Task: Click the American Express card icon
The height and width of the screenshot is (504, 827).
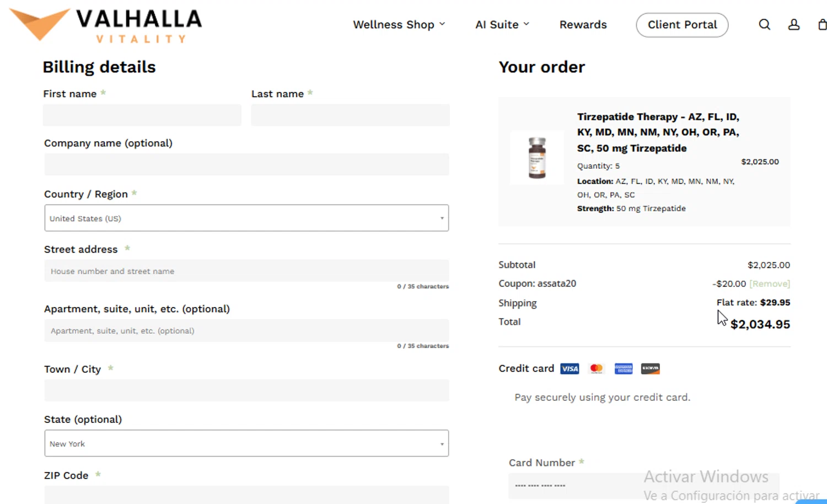Action: [623, 369]
